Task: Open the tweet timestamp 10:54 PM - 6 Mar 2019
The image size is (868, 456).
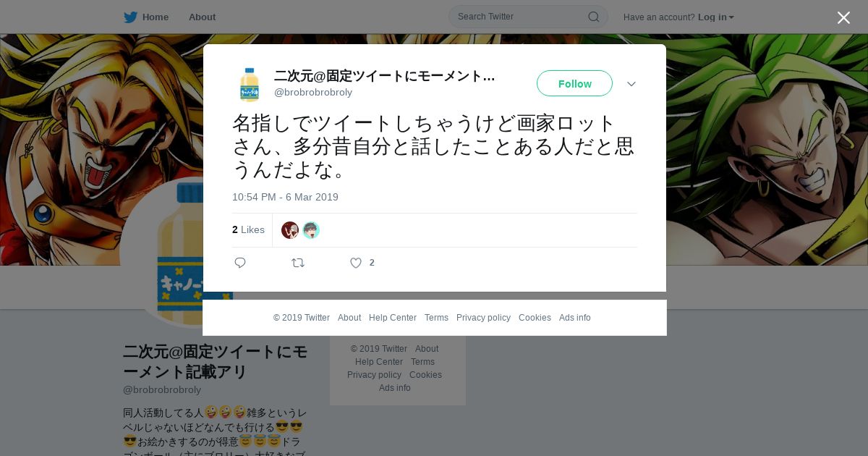Action: pyautogui.click(x=285, y=197)
